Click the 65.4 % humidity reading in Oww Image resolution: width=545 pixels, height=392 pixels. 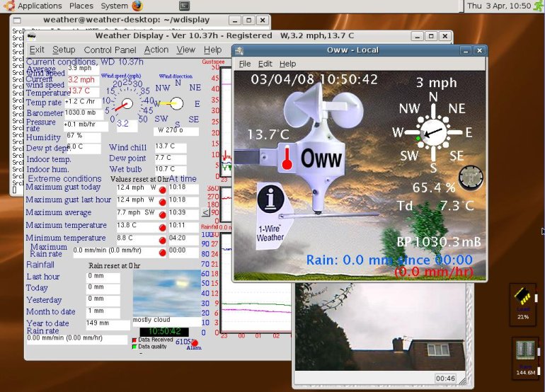tap(434, 188)
